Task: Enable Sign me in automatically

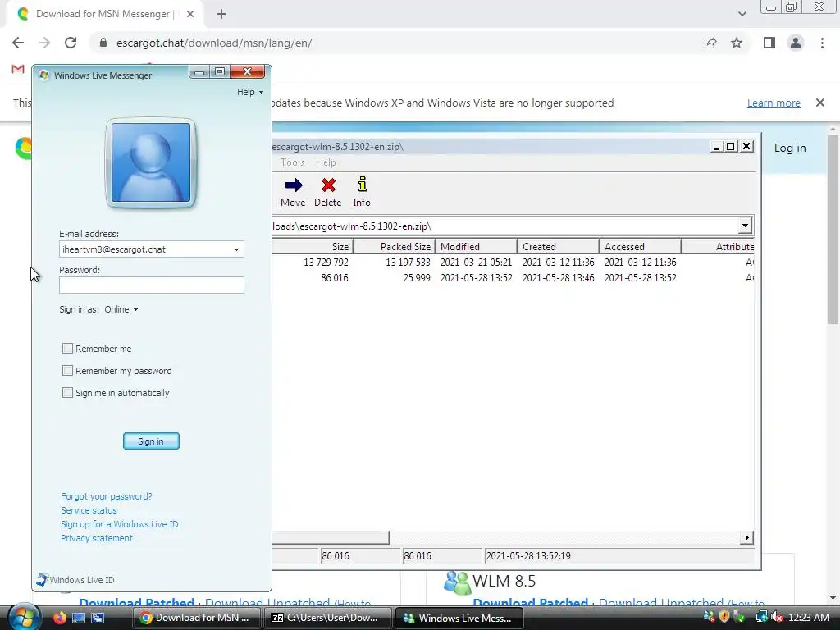Action: (67, 393)
